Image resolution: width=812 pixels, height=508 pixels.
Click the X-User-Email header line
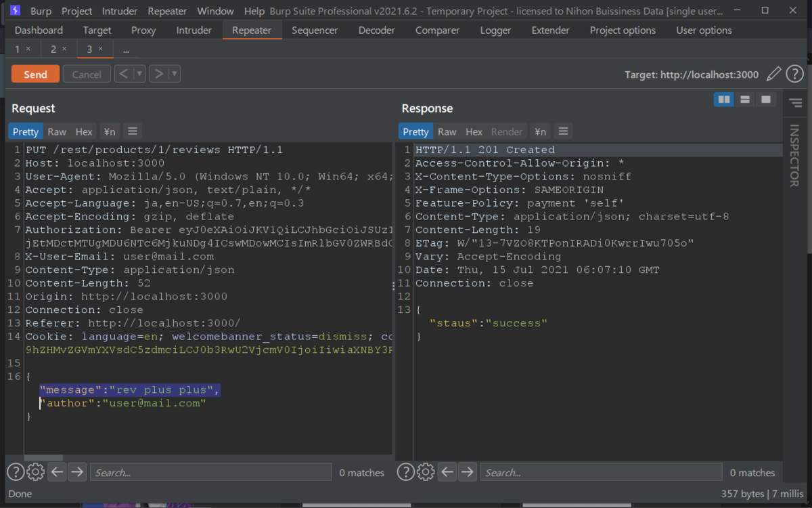coord(120,257)
